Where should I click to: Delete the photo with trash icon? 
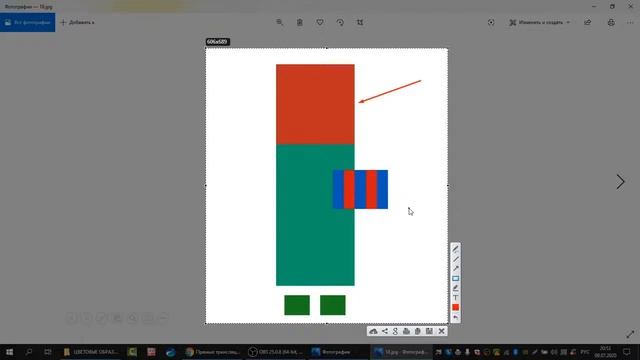pyautogui.click(x=300, y=22)
